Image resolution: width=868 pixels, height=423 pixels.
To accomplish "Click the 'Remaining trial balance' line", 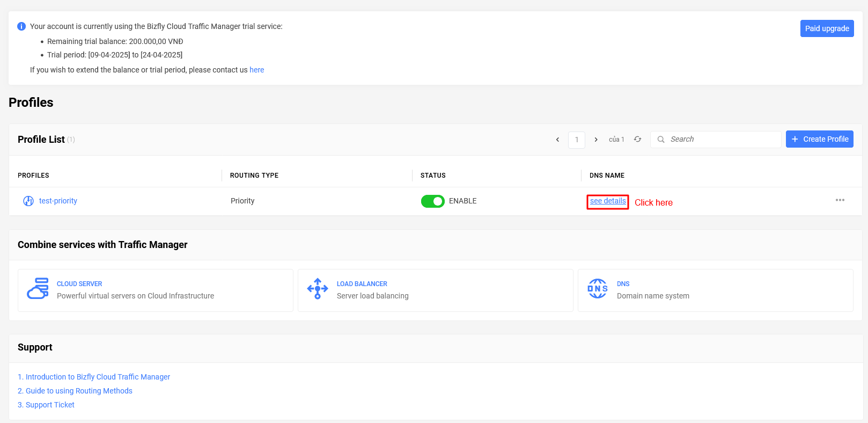I will [115, 41].
